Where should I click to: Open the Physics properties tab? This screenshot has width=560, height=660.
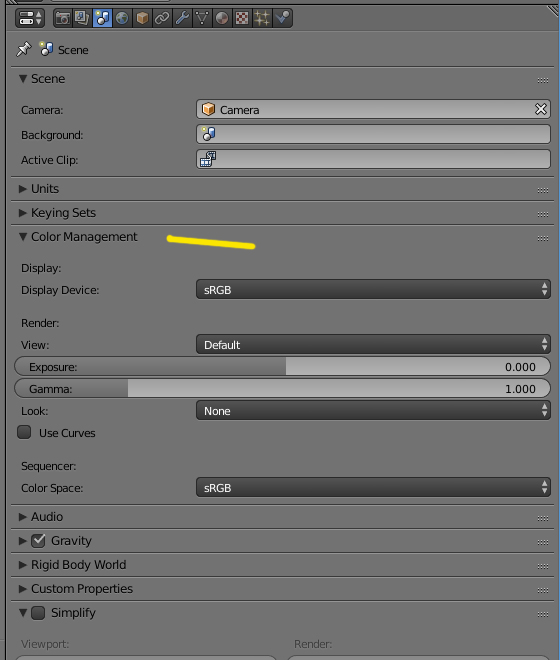coord(282,18)
